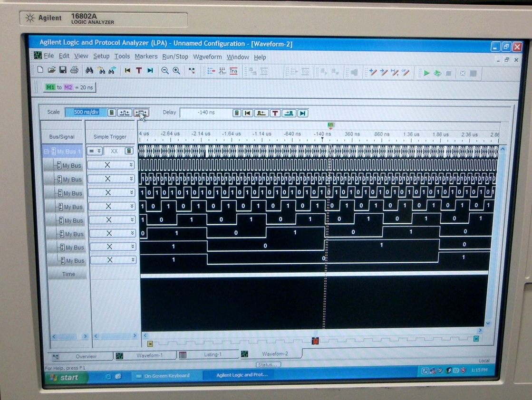Open the Tools menu
This screenshot has height=400, width=532.
click(122, 56)
